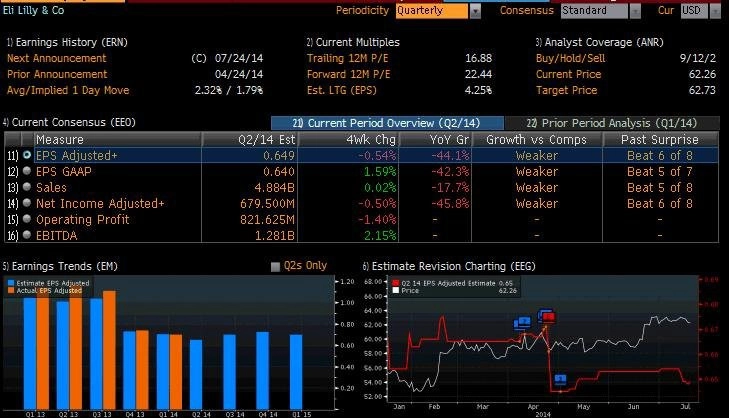
Task: Click the Buy/Hold/Sell value 9/12/2
Action: point(698,59)
